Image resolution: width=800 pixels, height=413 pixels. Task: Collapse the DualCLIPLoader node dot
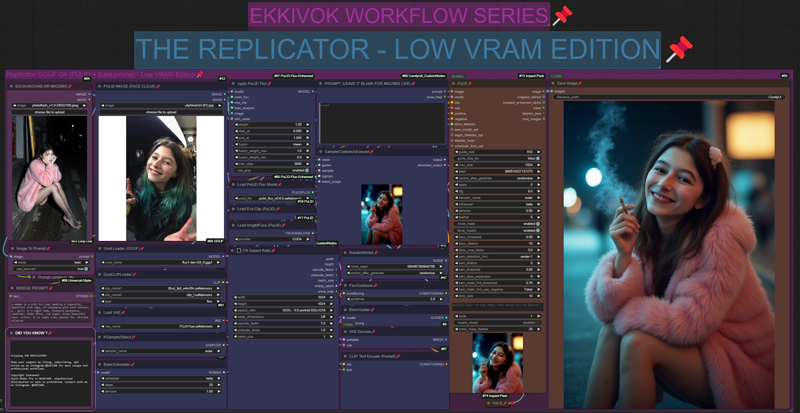tap(99, 274)
